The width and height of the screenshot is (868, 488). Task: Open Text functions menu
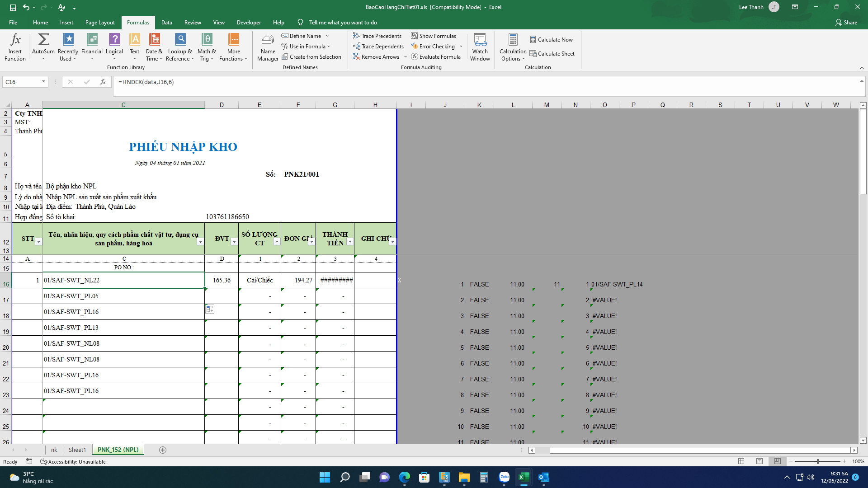pyautogui.click(x=135, y=47)
